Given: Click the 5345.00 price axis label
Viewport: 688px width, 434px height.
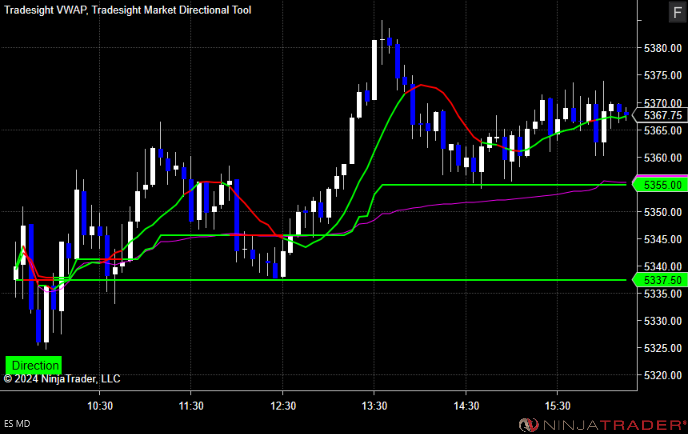Looking at the screenshot, I should (663, 239).
